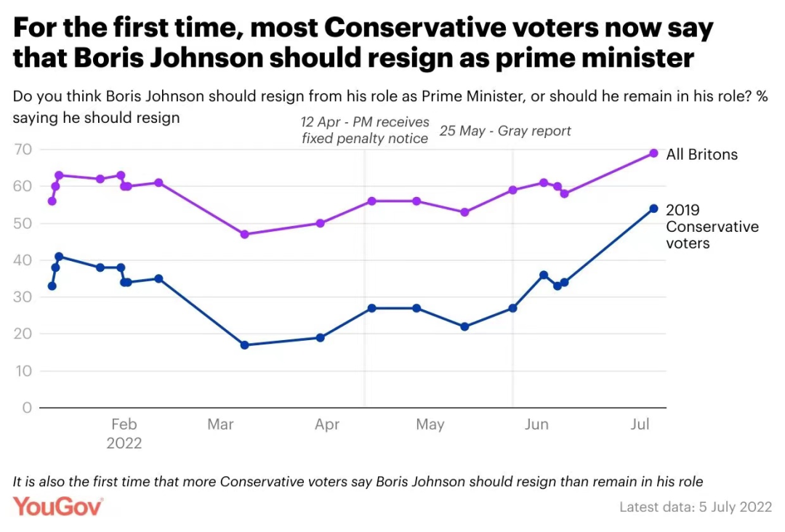Click the 2019 Conservative voters legend label
Viewport: 785px width, 532px height.
pos(712,226)
